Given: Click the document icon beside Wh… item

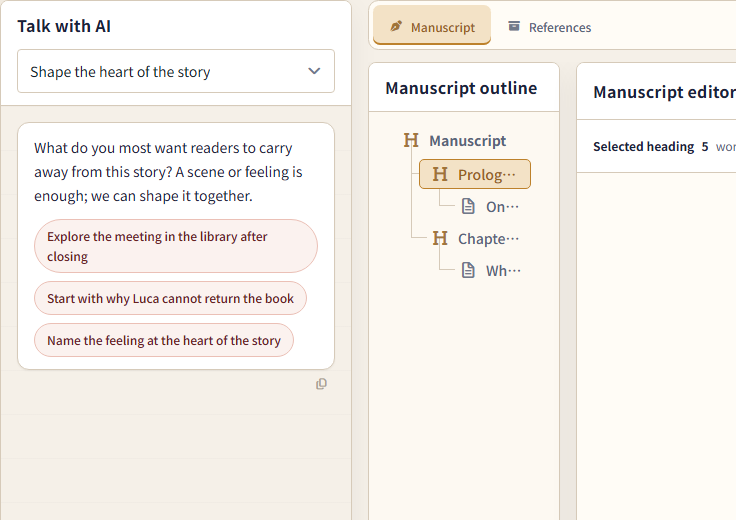Looking at the screenshot, I should 468,270.
